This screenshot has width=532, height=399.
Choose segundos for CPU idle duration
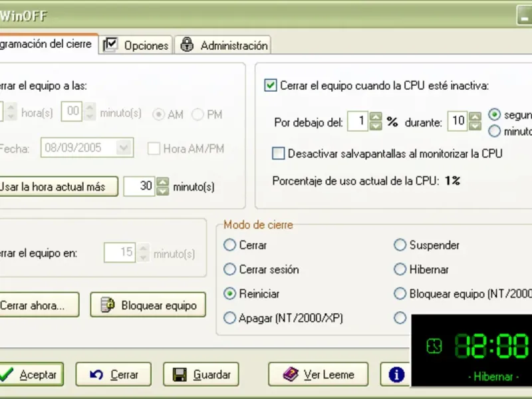(494, 114)
